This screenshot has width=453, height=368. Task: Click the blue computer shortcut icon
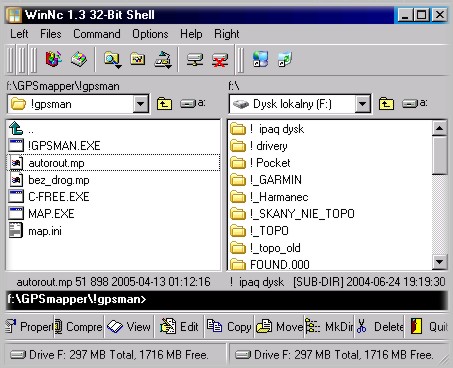pyautogui.click(x=260, y=59)
